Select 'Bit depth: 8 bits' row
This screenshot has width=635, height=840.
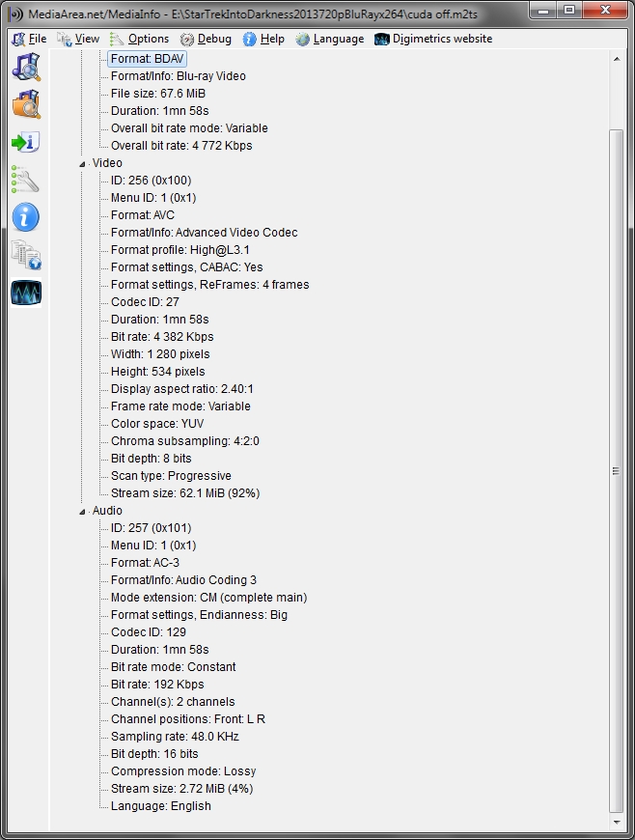click(x=151, y=458)
